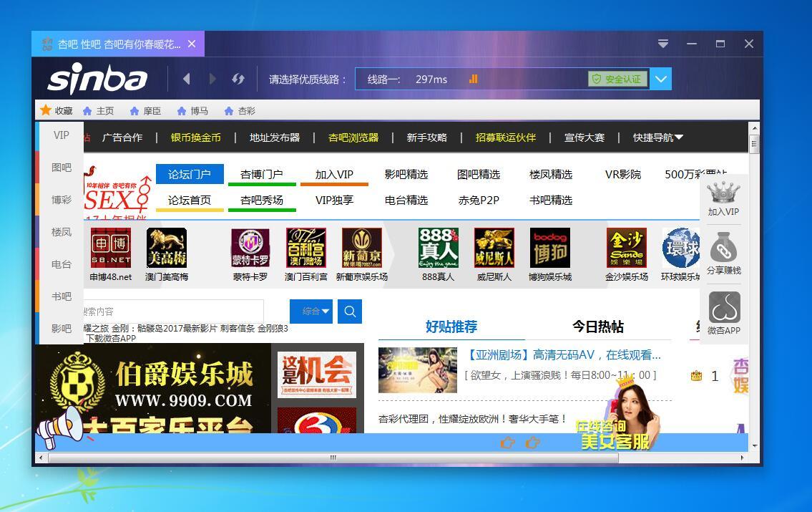This screenshot has width=812, height=512.
Task: Click the 澳门美高梅 lion icon
Action: coord(167,248)
